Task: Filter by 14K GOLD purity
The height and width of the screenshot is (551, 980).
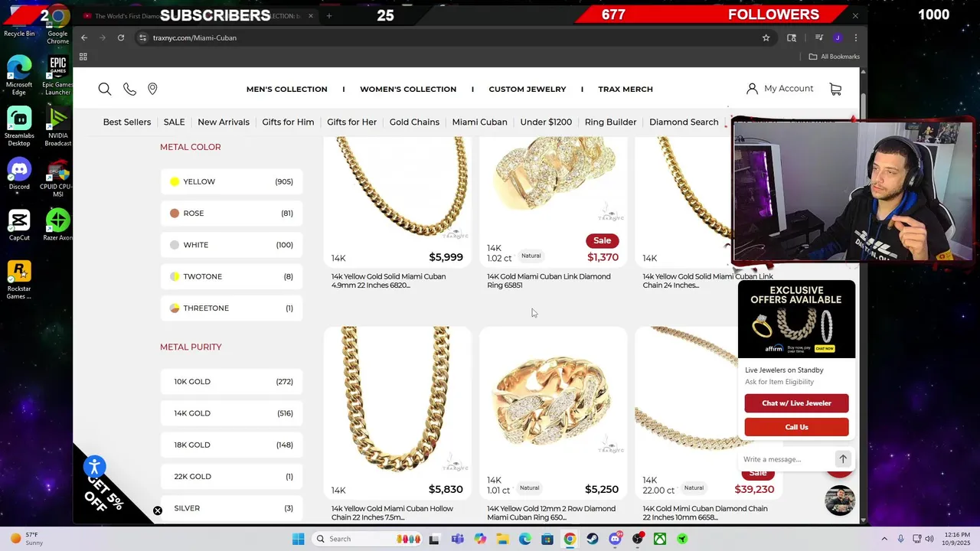Action: tap(231, 413)
